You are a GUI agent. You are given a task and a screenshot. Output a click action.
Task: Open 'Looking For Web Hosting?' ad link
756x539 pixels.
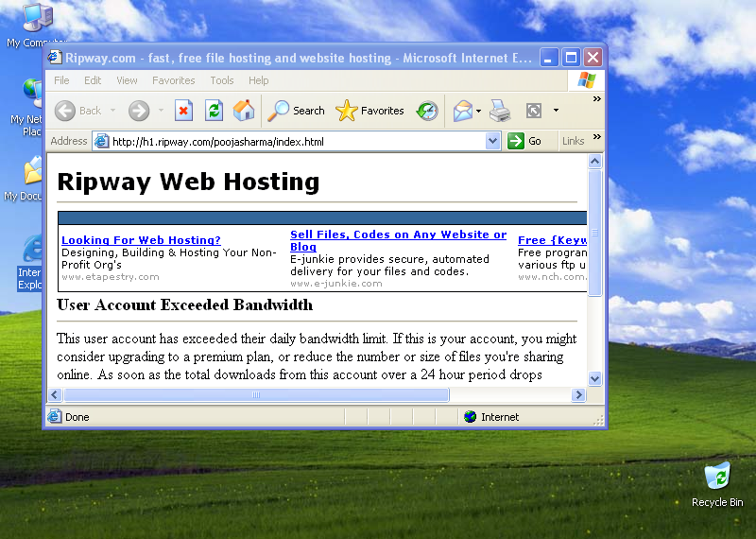pyautogui.click(x=141, y=240)
